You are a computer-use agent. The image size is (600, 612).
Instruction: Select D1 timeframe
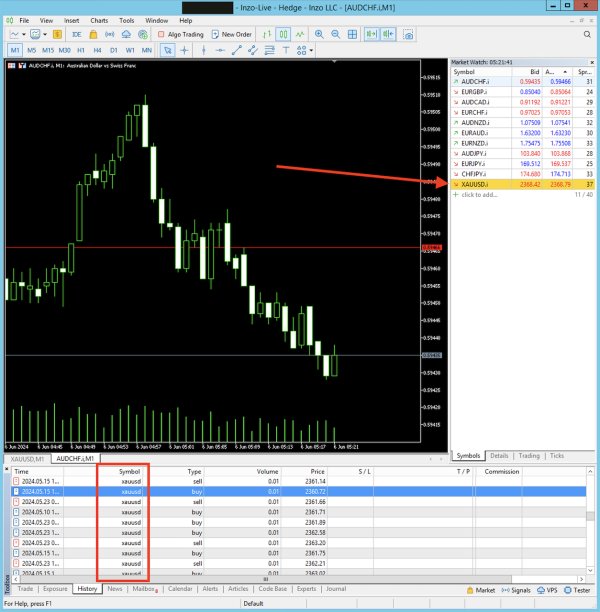[x=114, y=50]
